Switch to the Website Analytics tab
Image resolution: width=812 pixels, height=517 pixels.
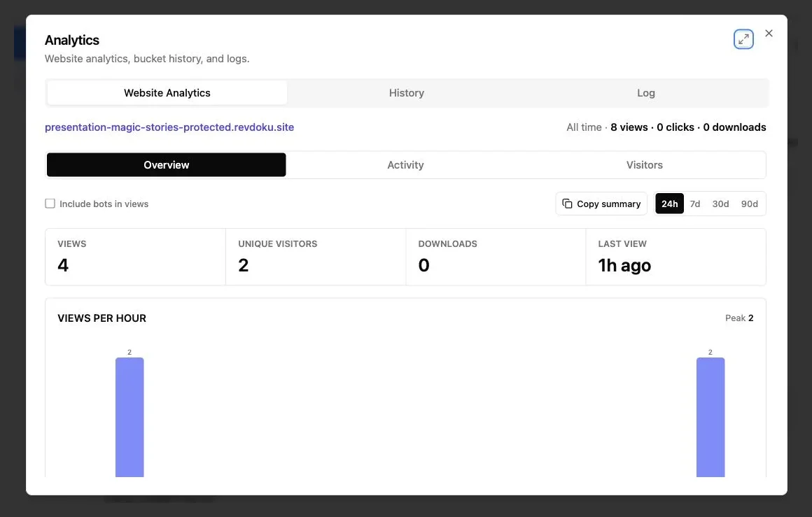pos(167,92)
